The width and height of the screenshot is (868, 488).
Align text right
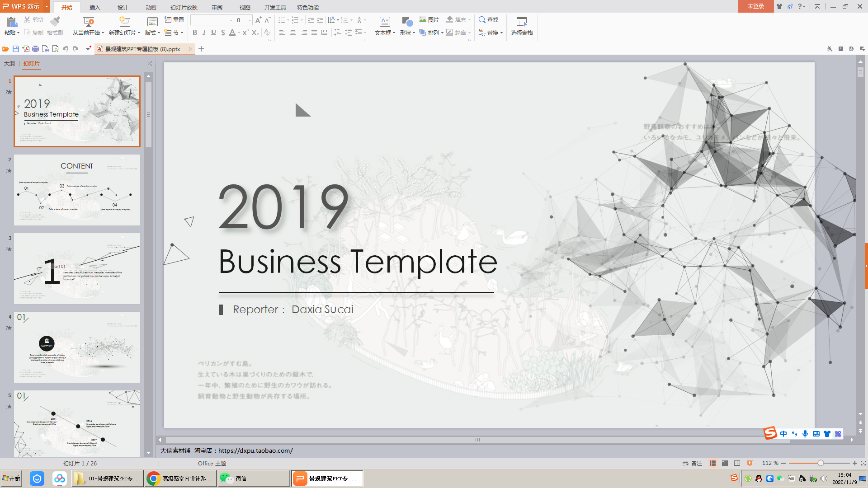304,33
